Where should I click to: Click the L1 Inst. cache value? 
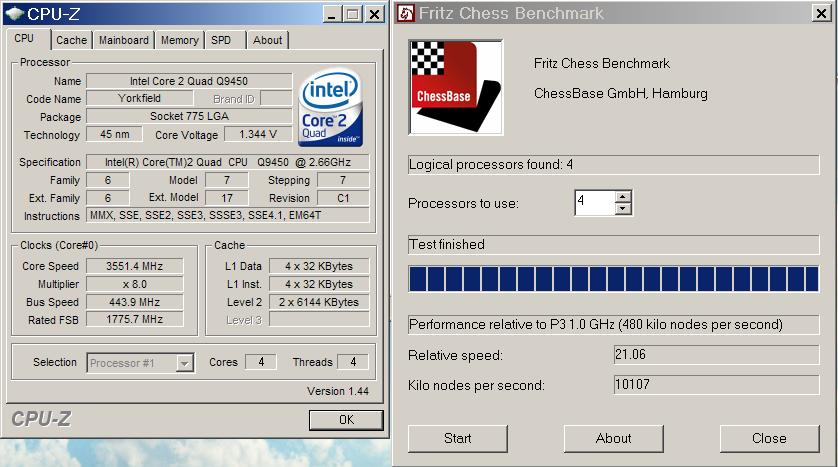[x=319, y=284]
